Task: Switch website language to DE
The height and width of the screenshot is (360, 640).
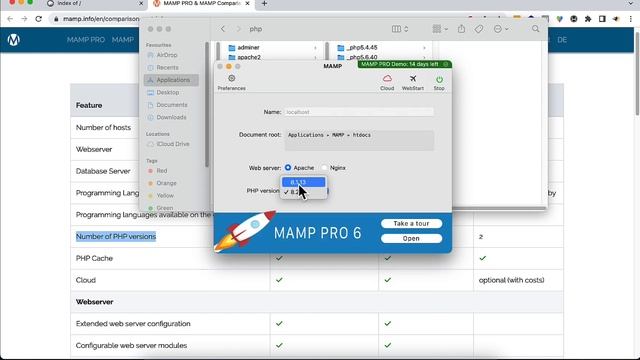Action: (x=562, y=40)
